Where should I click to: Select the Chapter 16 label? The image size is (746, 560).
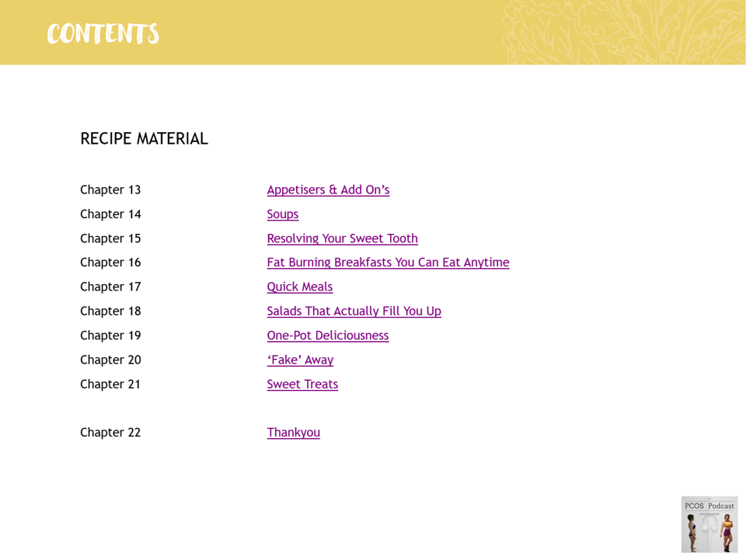[110, 263]
